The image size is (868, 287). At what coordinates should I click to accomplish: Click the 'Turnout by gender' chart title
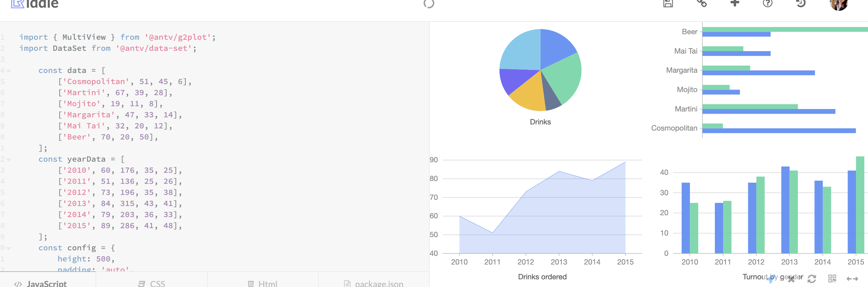(x=773, y=277)
